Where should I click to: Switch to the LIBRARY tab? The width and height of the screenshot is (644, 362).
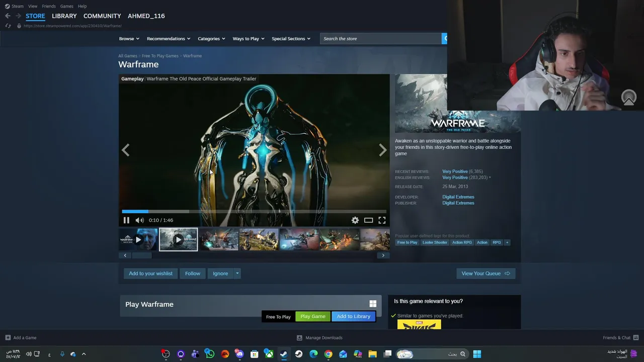pos(64,16)
